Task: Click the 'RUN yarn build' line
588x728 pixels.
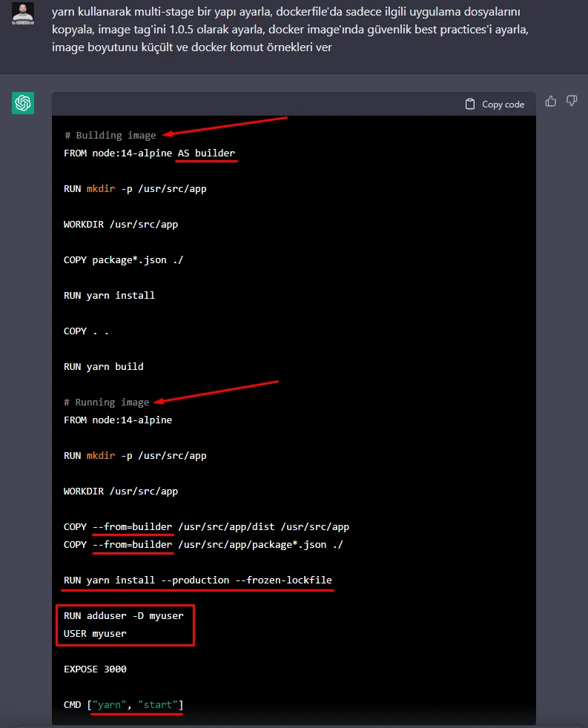Action: tap(104, 367)
